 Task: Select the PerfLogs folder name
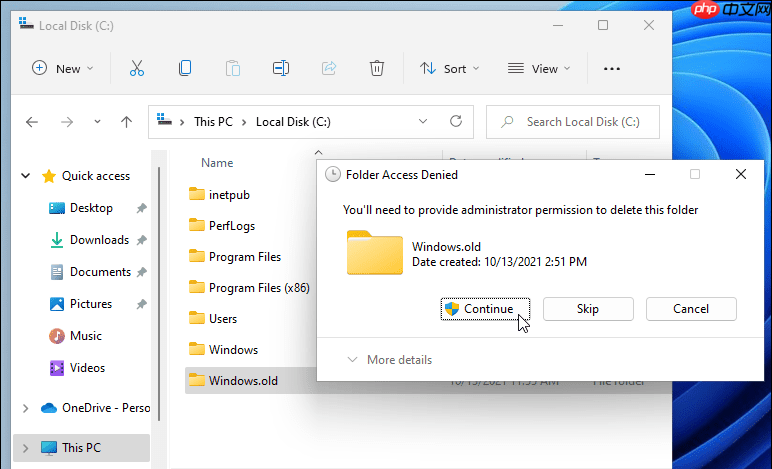tap(231, 225)
